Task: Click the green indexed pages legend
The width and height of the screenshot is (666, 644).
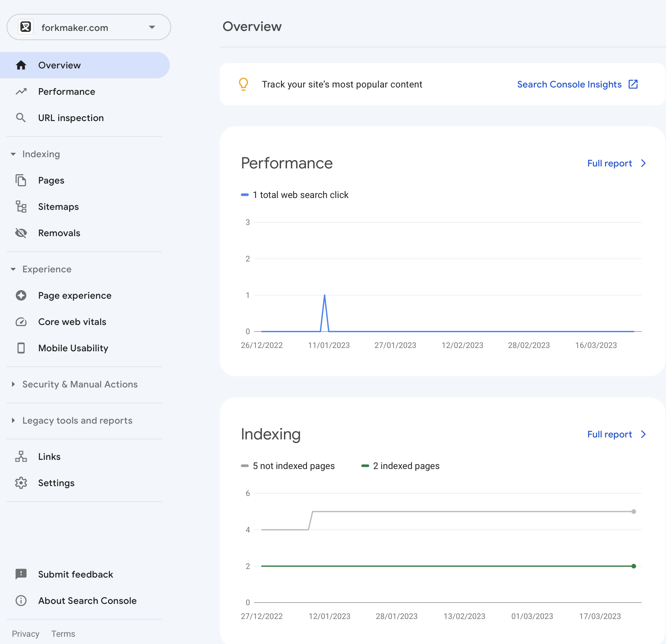Action: tap(400, 466)
